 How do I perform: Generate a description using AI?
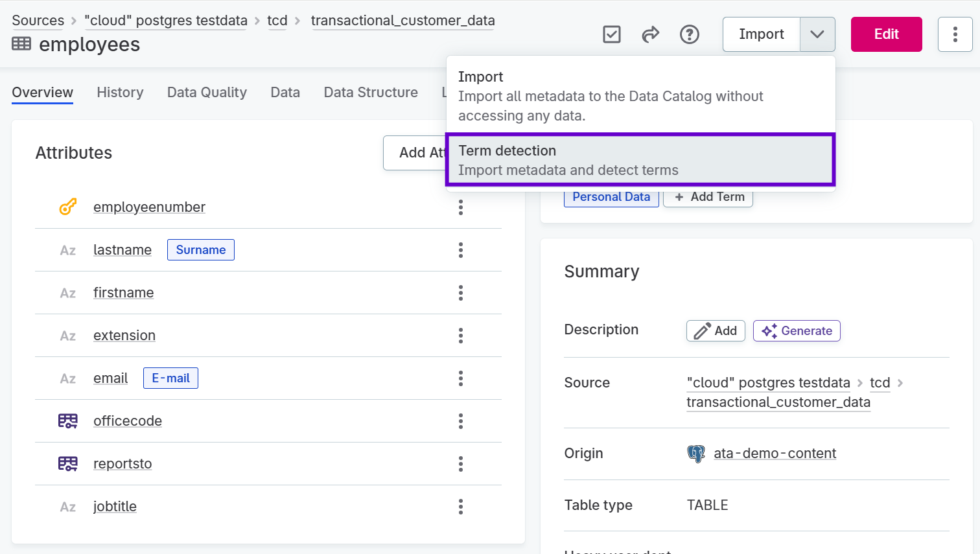pos(797,330)
